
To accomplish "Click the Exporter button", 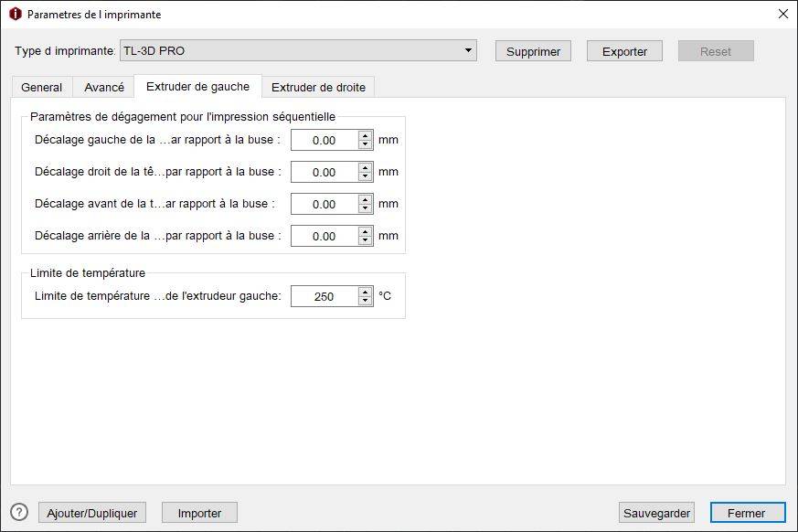I will point(624,51).
